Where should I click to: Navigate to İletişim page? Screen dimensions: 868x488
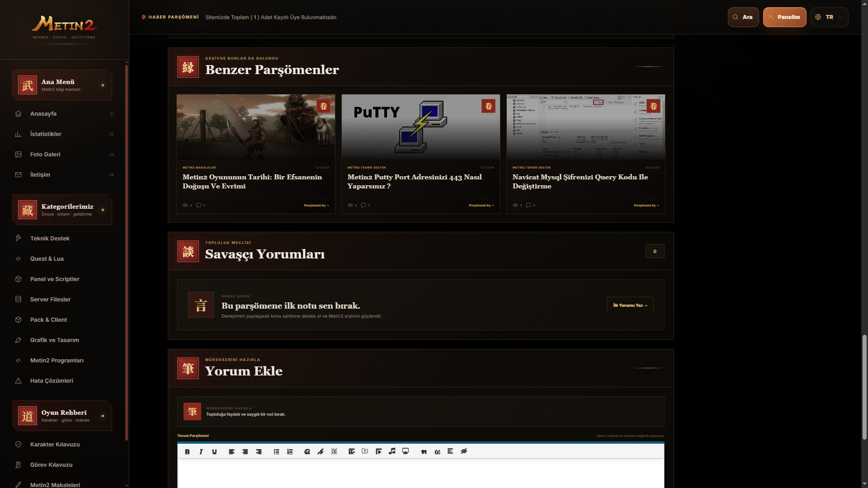click(64, 175)
